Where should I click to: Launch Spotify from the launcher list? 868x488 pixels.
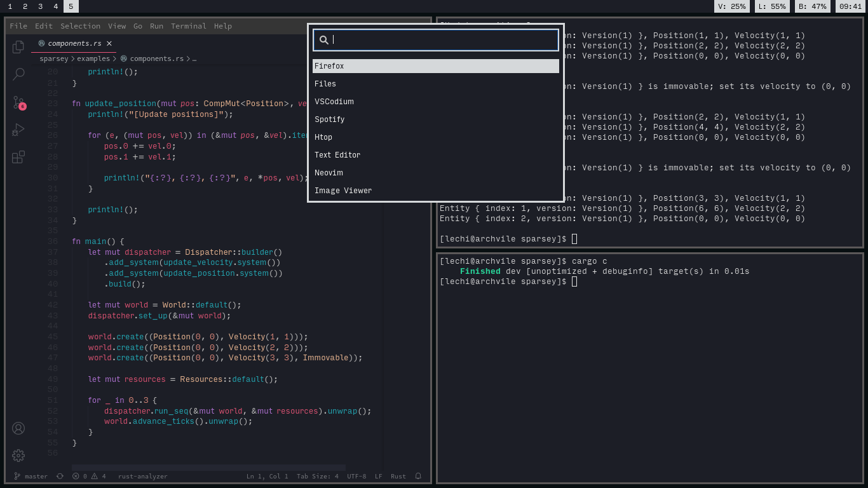coord(330,119)
